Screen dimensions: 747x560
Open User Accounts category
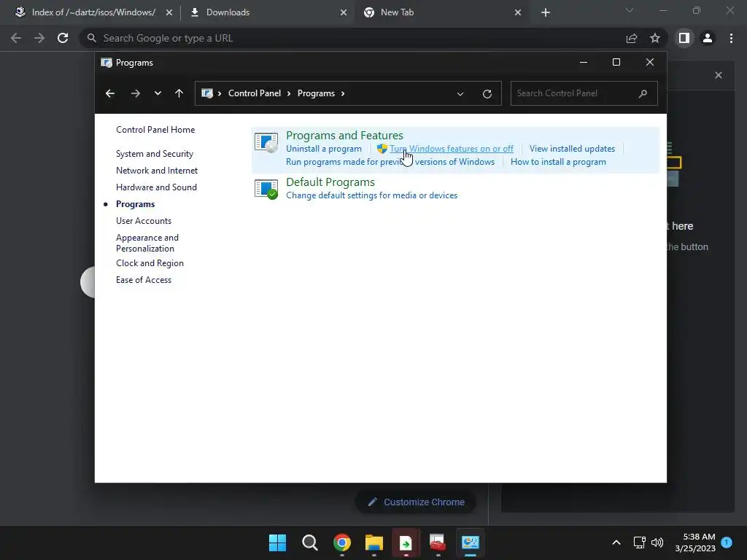144,220
